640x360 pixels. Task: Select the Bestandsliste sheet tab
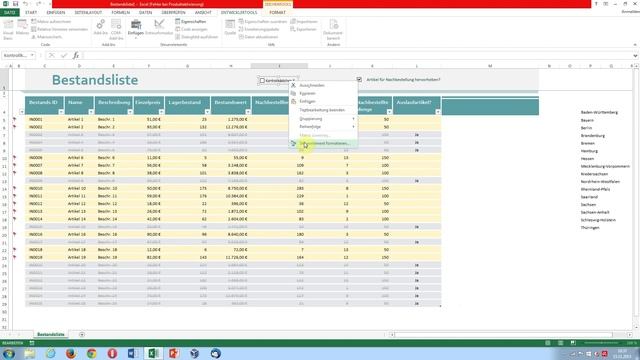pos(51,334)
